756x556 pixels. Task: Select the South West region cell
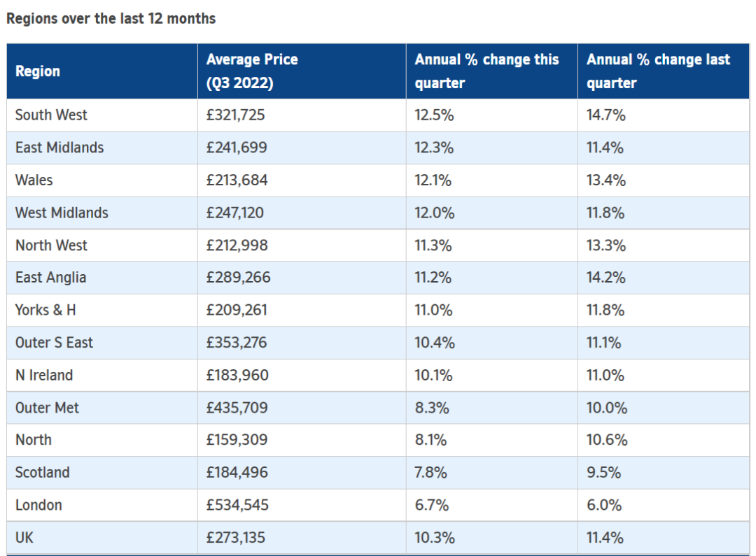51,115
